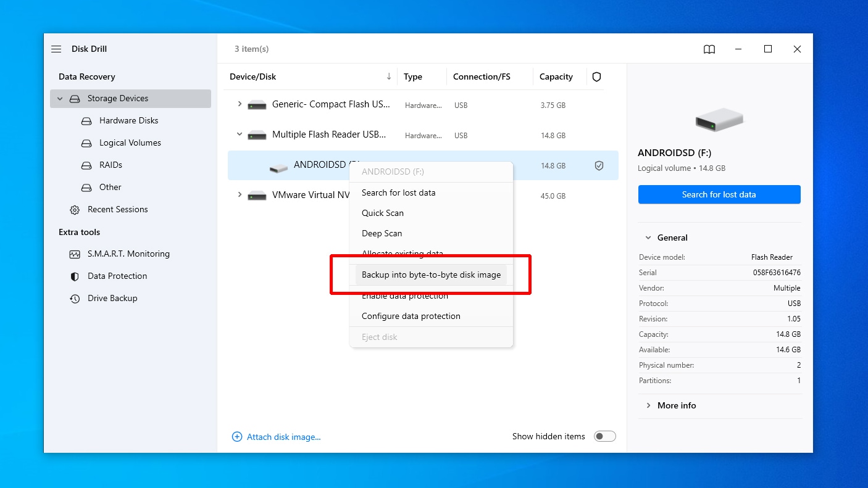Image resolution: width=868 pixels, height=488 pixels.
Task: Click the Storage Devices drive icon
Action: (75, 99)
